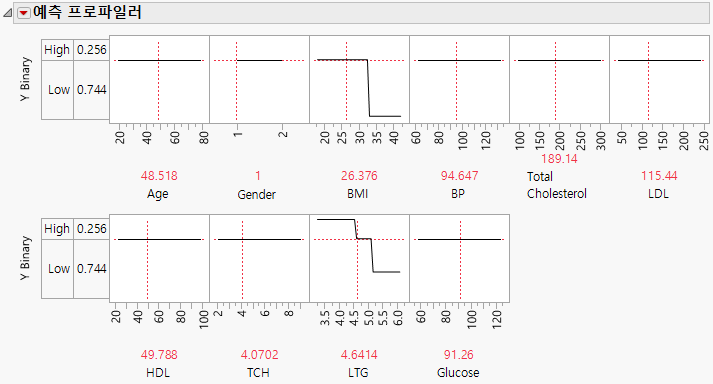Select the Total Cholesterol axis label
Image resolution: width=713 pixels, height=384 pixels.
(x=557, y=185)
